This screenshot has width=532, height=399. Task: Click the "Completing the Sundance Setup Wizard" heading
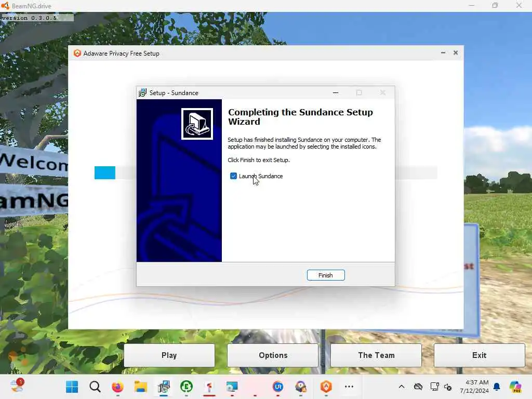(300, 117)
